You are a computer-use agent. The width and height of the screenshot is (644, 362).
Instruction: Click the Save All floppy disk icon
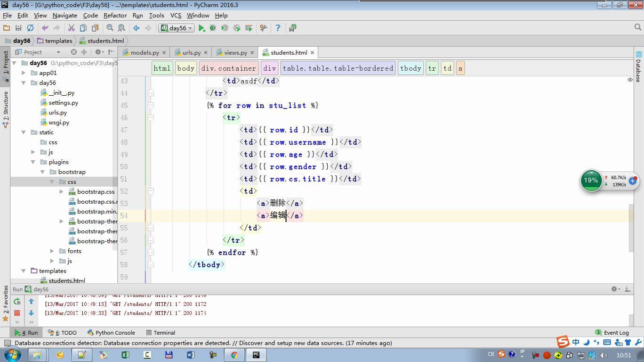[x=18, y=28]
